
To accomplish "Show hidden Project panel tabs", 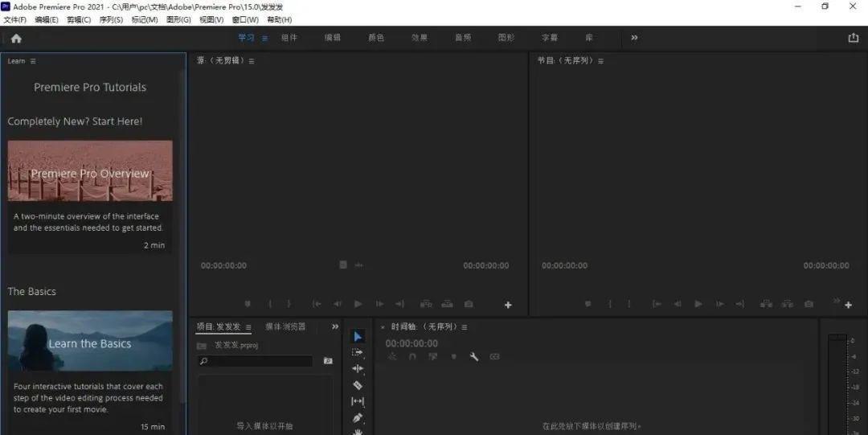I will (x=335, y=326).
